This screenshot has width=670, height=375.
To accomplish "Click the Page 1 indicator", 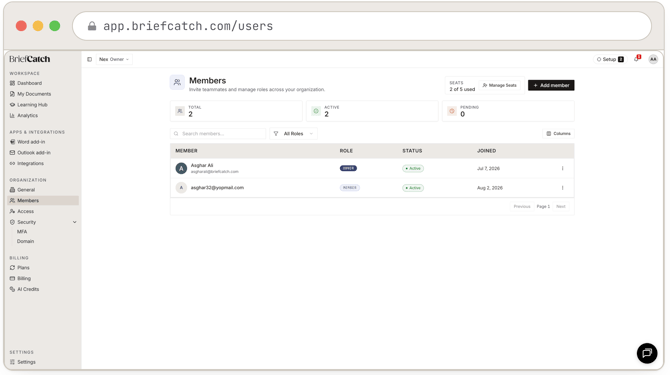I will click(543, 207).
